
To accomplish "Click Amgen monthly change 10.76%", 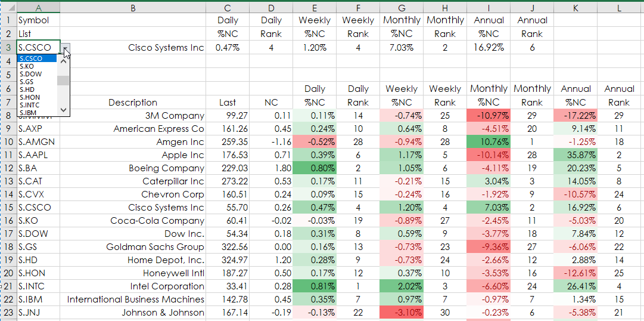I will click(489, 142).
